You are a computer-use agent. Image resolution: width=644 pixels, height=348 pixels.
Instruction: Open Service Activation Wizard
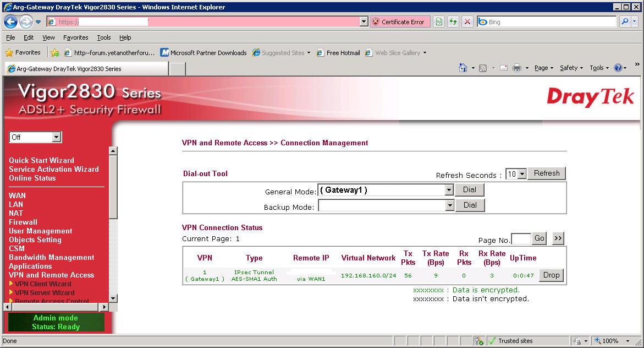click(54, 169)
